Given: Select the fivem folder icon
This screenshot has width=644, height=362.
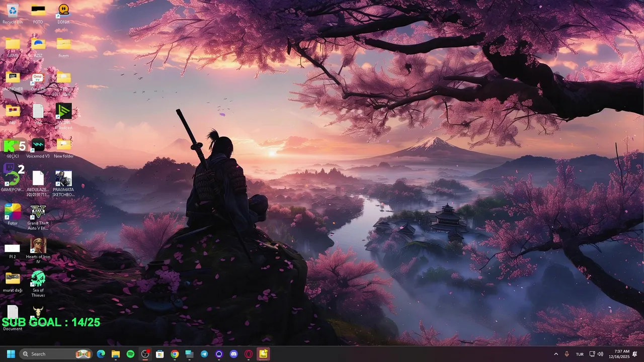Looking at the screenshot, I should pos(63,47).
